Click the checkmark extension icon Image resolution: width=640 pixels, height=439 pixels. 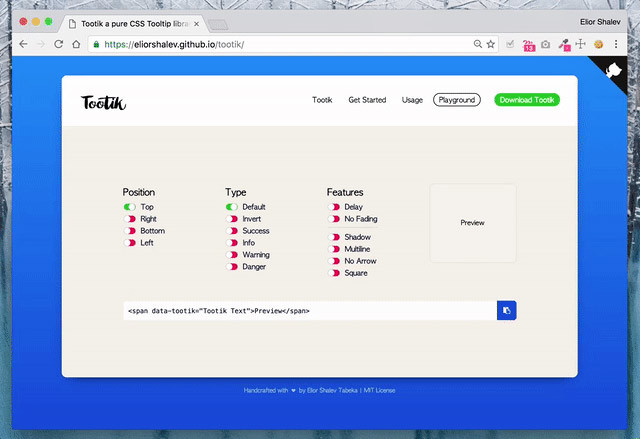pos(510,44)
